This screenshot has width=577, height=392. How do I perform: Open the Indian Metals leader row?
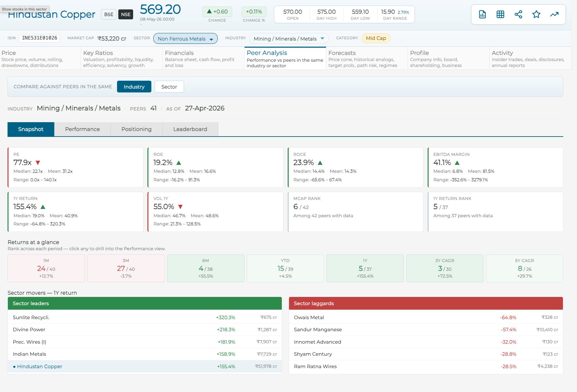(145, 354)
